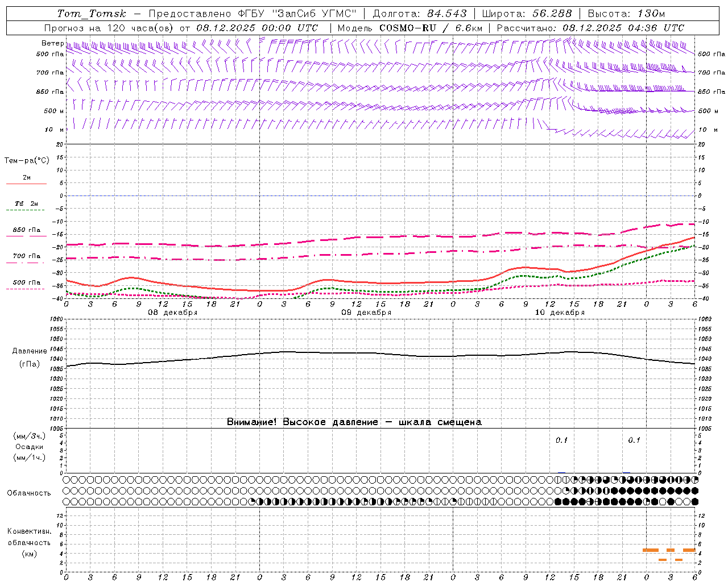Click the date label 08 декабря

coord(173,313)
